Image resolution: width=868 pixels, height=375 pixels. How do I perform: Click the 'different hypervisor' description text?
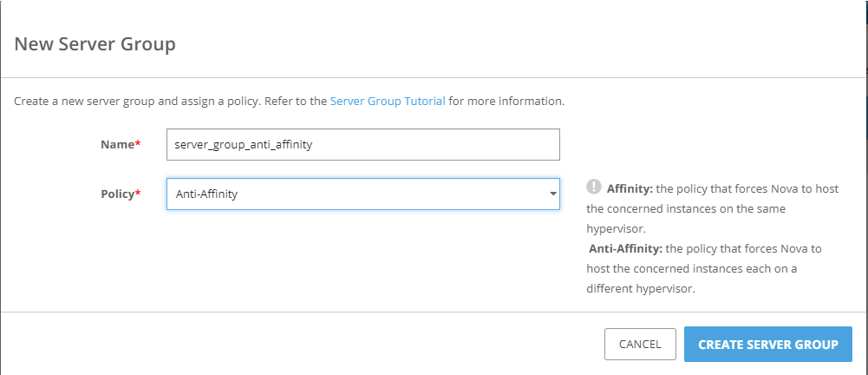click(x=642, y=289)
